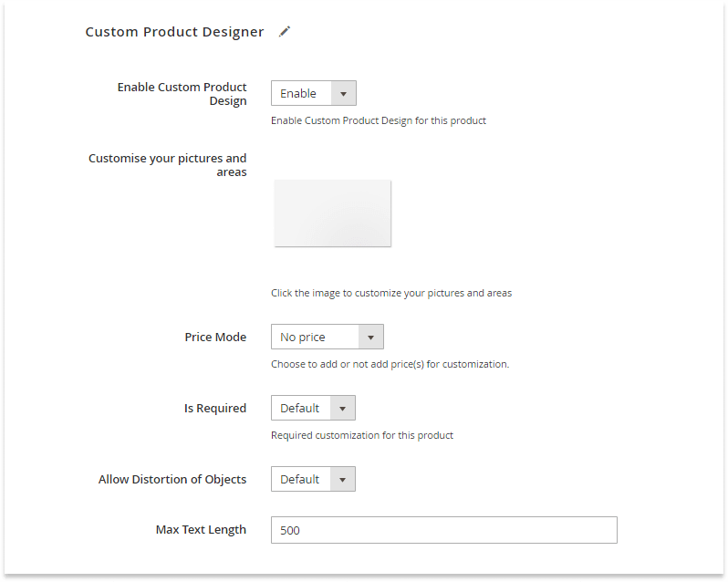The width and height of the screenshot is (728, 582).
Task: Click the 'Enable Custom Product Design' field label
Action: tap(182, 94)
